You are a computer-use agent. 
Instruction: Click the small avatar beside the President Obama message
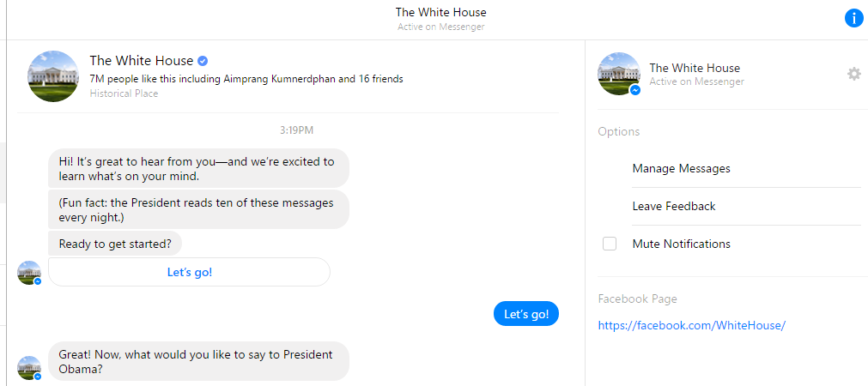click(29, 368)
